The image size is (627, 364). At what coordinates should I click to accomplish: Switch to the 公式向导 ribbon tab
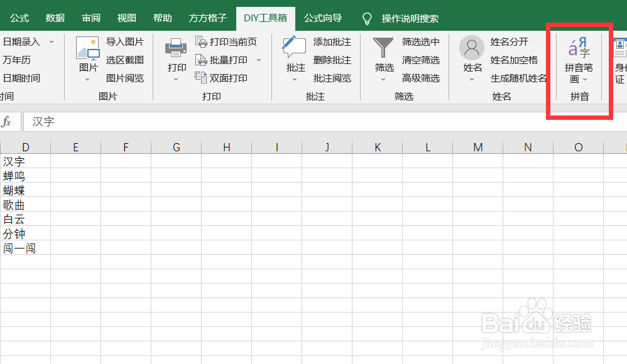point(323,18)
